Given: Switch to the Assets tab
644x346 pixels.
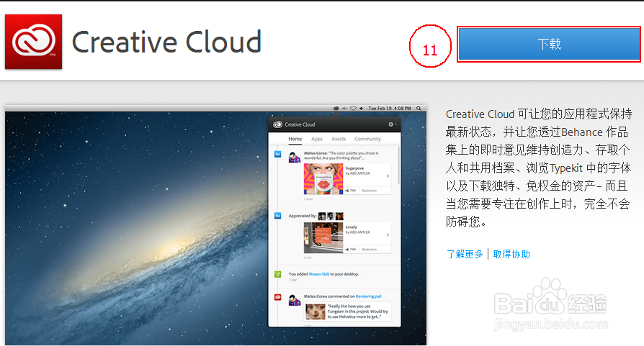Looking at the screenshot, I should click(339, 139).
